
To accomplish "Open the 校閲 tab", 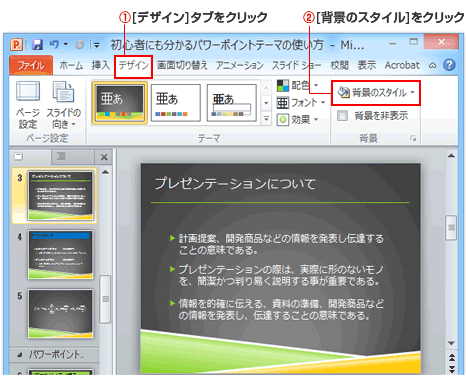I will [x=339, y=65].
